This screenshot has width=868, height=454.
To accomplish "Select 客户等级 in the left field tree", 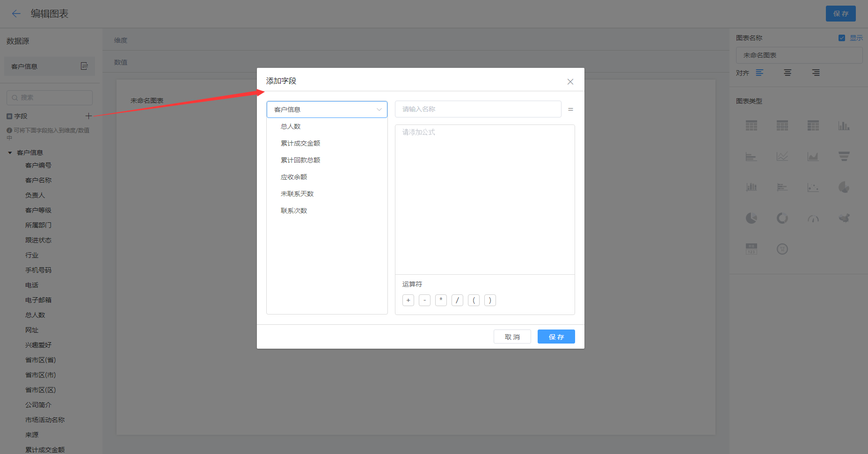I will point(38,210).
